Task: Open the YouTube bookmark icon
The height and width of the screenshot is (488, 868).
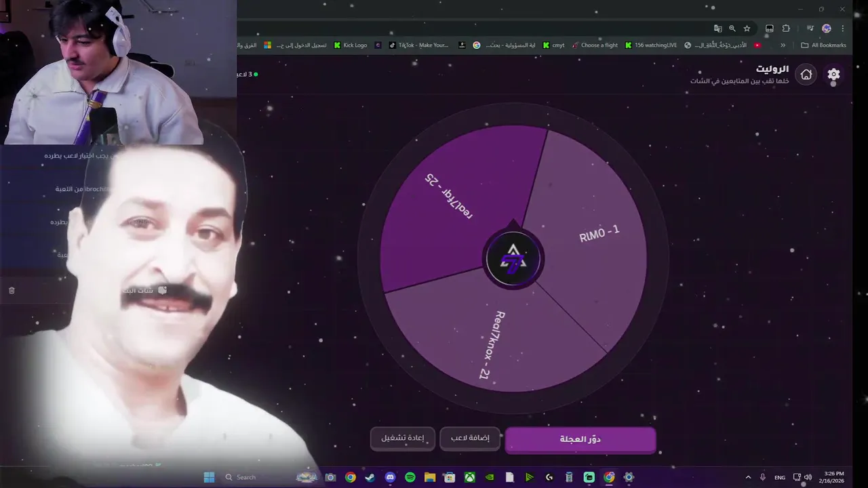Action: [x=757, y=45]
